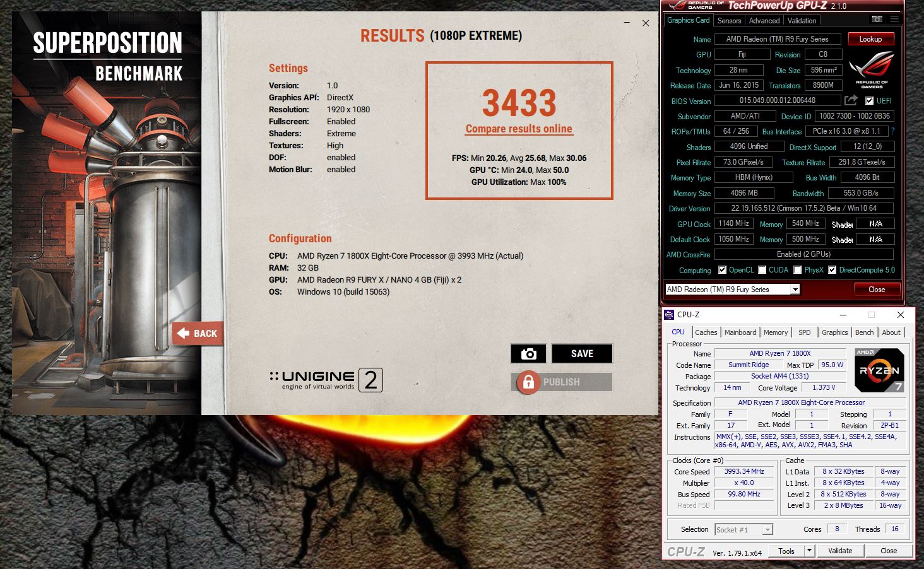Click the Bandwidth 553.0 GB/s field

pyautogui.click(x=860, y=193)
